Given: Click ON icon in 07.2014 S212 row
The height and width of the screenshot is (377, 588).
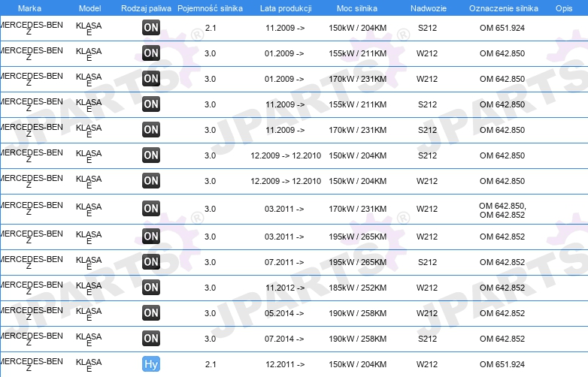Looking at the screenshot, I should [x=151, y=339].
